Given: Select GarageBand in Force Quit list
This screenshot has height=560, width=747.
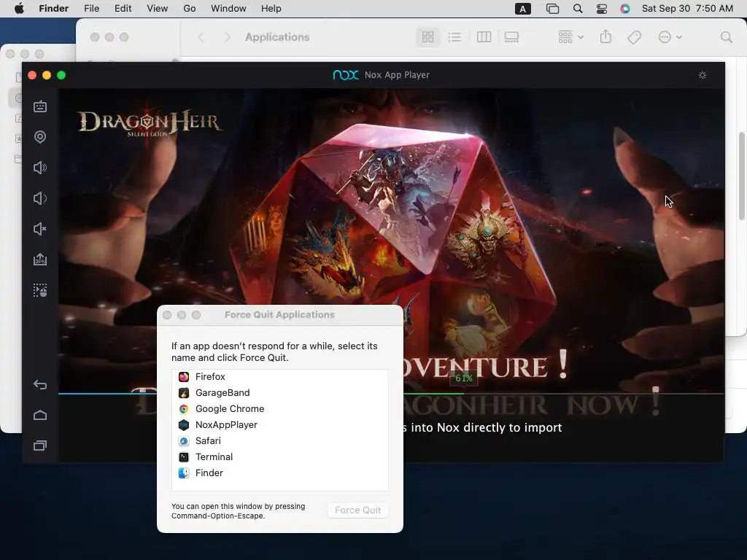Looking at the screenshot, I should [x=279, y=393].
